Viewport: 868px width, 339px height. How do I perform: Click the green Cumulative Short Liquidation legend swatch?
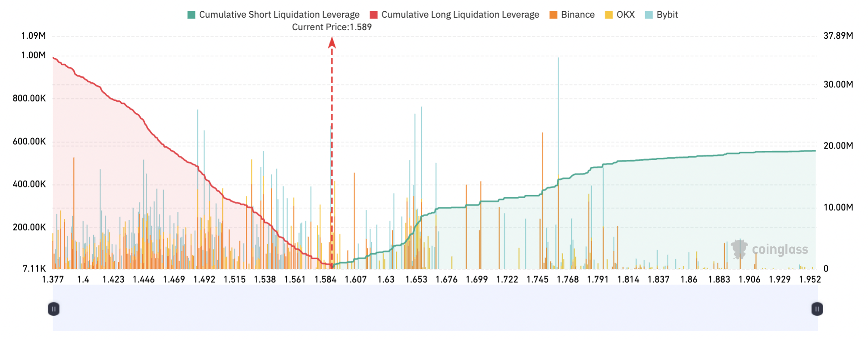coord(191,15)
